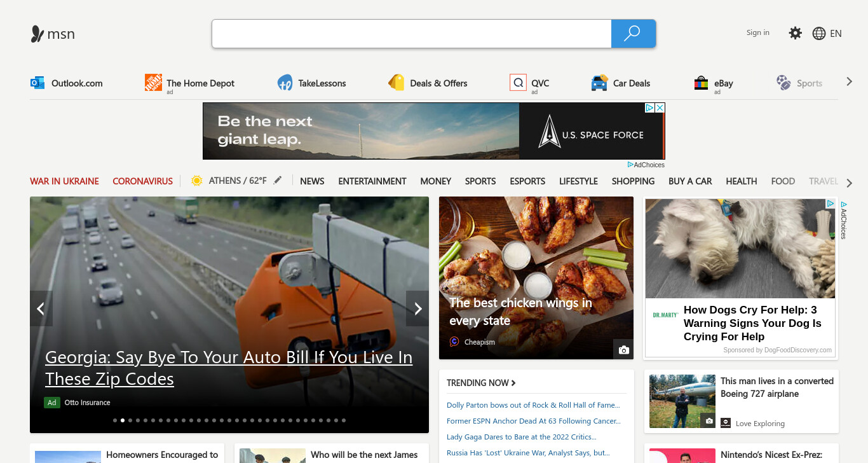Click the Dr. Marty logo
Screen dimensions: 868x463
click(665, 315)
